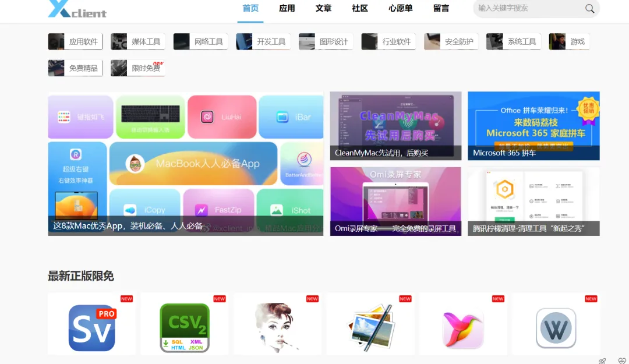Click the 开发工具 category thumbnail icon
The width and height of the screenshot is (629, 364).
[x=244, y=41]
